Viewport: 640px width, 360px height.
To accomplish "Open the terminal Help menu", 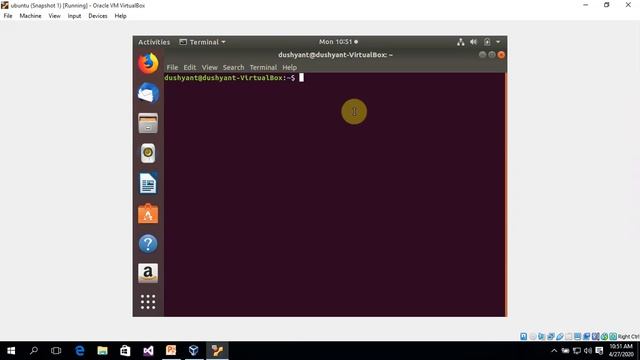I will point(289,67).
